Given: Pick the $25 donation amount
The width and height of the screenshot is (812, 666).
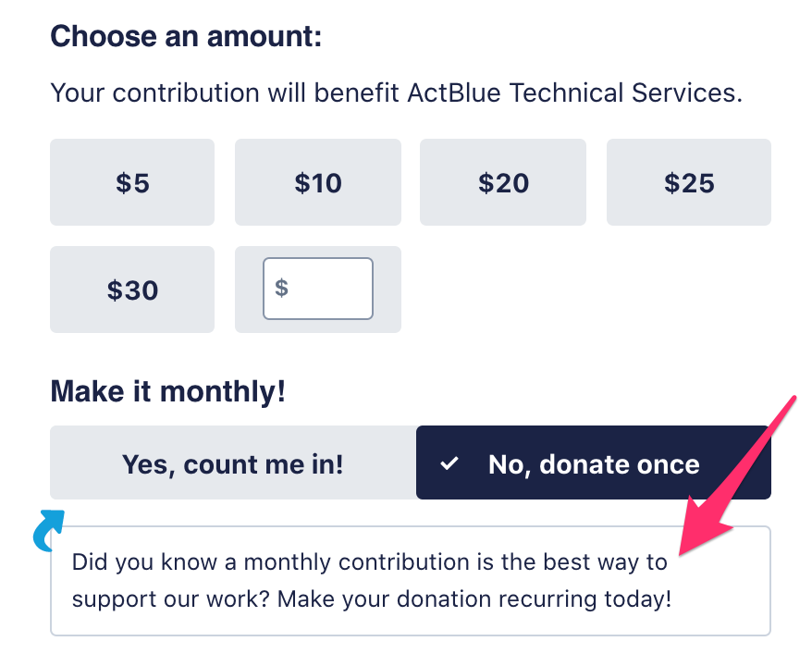Looking at the screenshot, I should click(x=688, y=182).
